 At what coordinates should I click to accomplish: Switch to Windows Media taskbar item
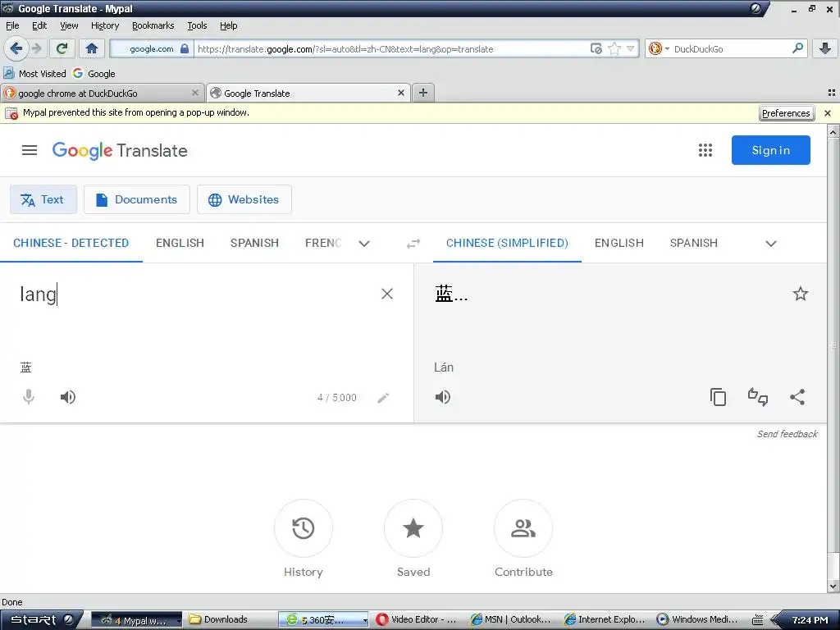point(697,620)
